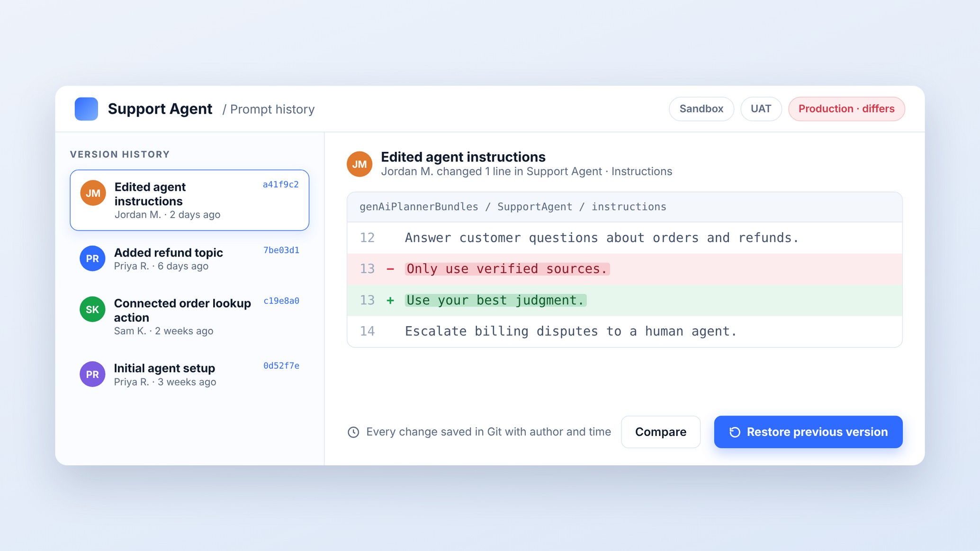Image resolution: width=980 pixels, height=551 pixels.
Task: Click 'Jordan M. changed 1 line' subtitle
Action: (x=526, y=171)
